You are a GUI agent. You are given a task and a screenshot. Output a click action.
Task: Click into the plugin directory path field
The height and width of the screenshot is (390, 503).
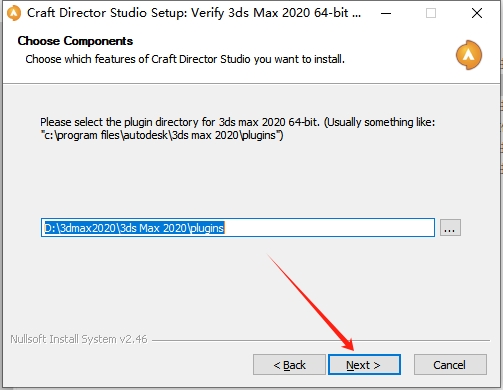coord(238,228)
